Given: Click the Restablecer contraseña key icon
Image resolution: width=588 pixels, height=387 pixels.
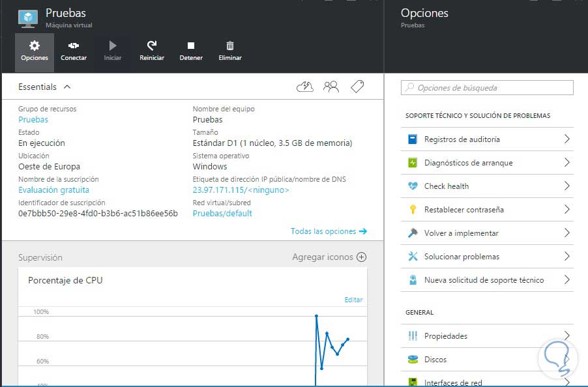Looking at the screenshot, I should coord(413,209).
